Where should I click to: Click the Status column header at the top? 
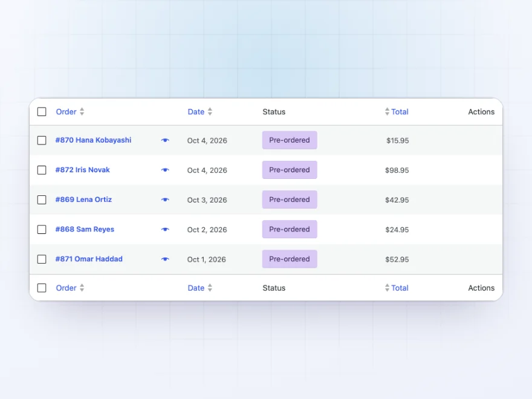(274, 112)
